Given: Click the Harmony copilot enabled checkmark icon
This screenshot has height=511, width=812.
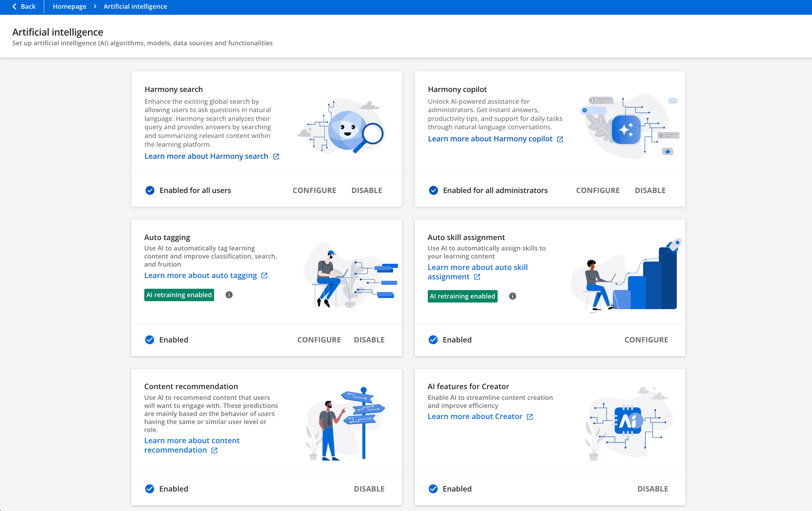Looking at the screenshot, I should pos(433,190).
